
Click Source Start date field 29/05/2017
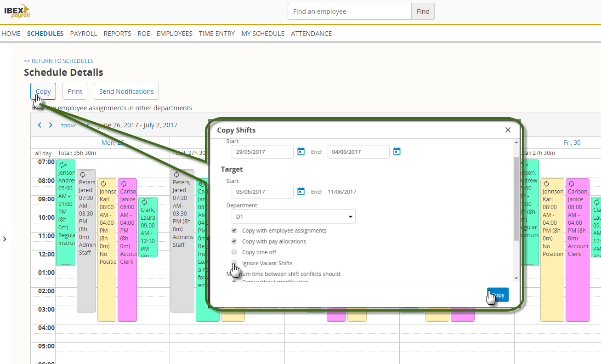(262, 152)
